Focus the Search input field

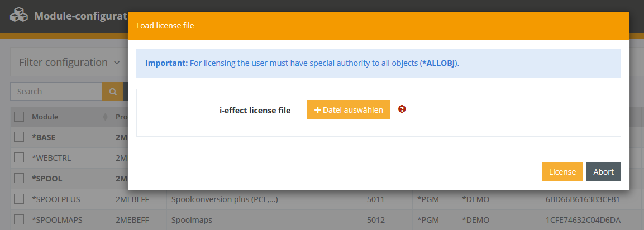pos(56,92)
